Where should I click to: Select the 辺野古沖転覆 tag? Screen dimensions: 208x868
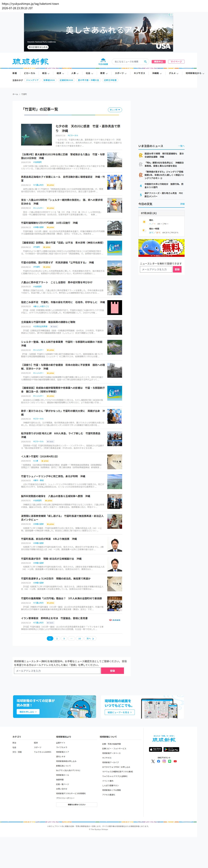tap(110, 80)
